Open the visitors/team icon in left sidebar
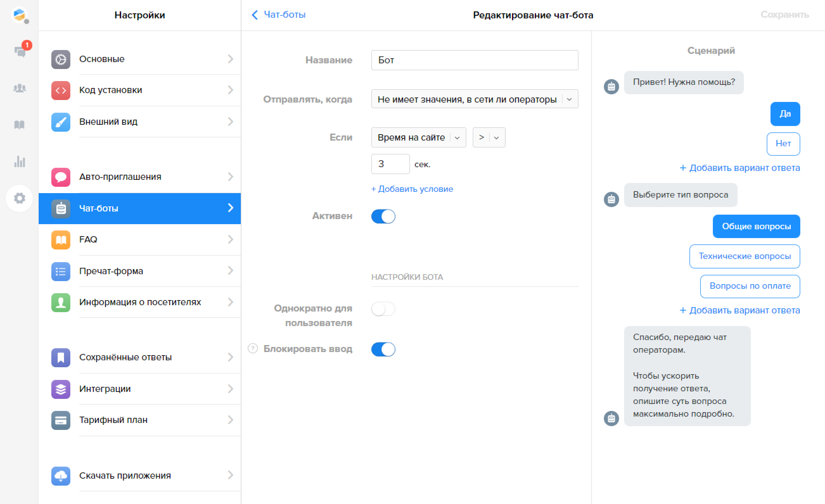 (x=19, y=88)
